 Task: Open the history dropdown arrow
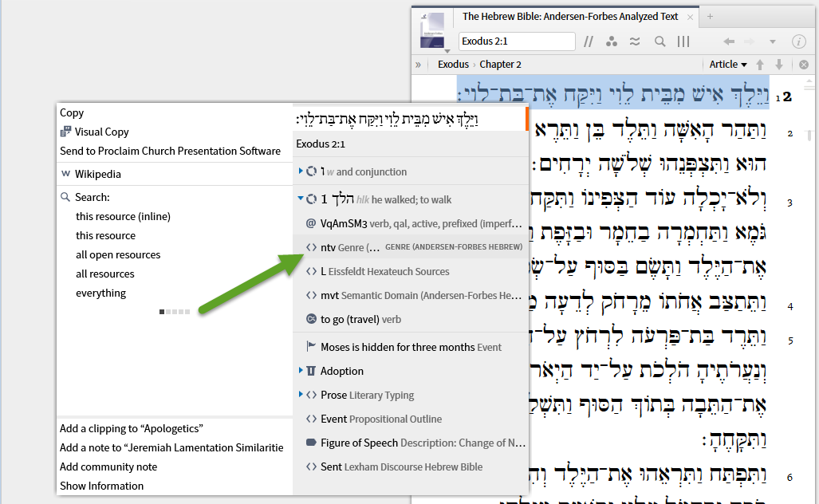(772, 41)
